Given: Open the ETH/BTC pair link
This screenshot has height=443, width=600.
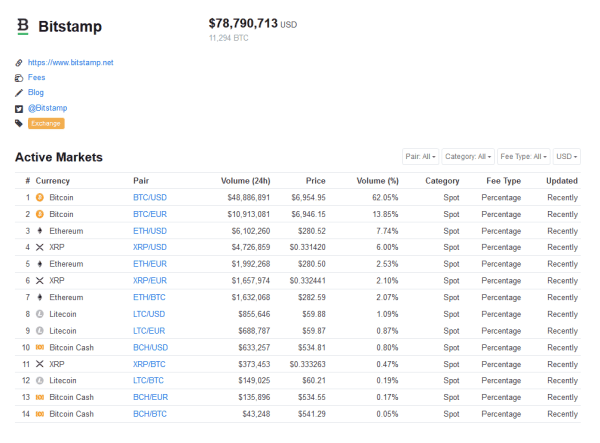Looking at the screenshot, I should coord(149,297).
